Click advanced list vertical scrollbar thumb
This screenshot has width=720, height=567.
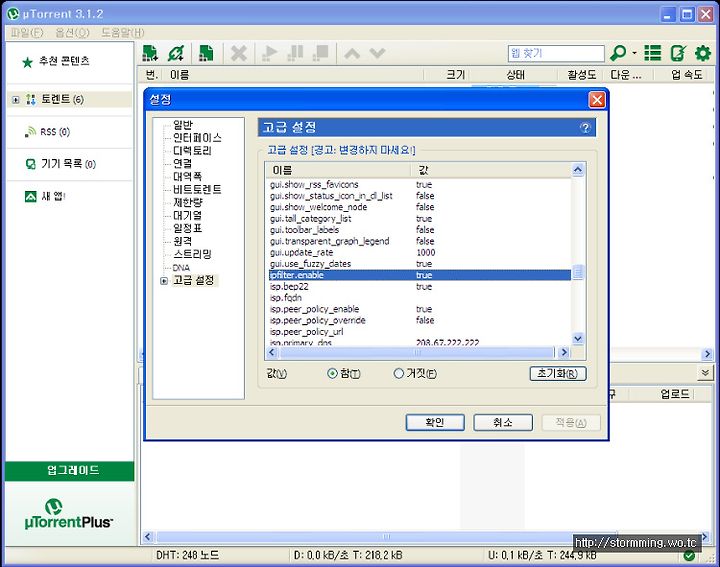pos(578,272)
